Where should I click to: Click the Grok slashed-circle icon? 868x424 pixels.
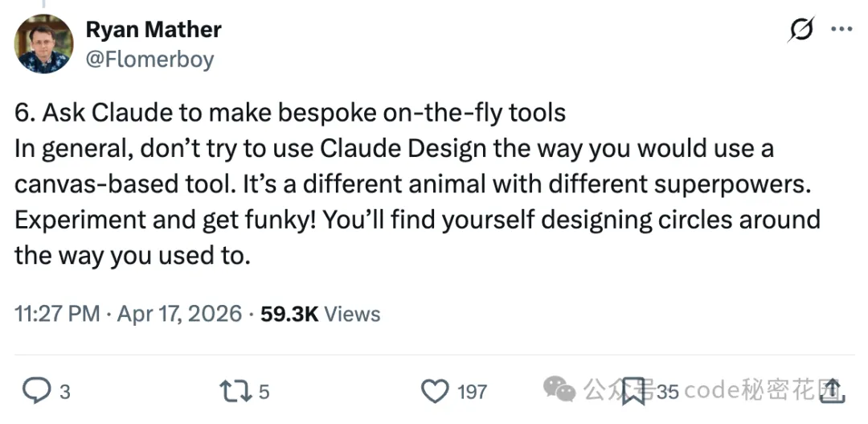[x=800, y=30]
